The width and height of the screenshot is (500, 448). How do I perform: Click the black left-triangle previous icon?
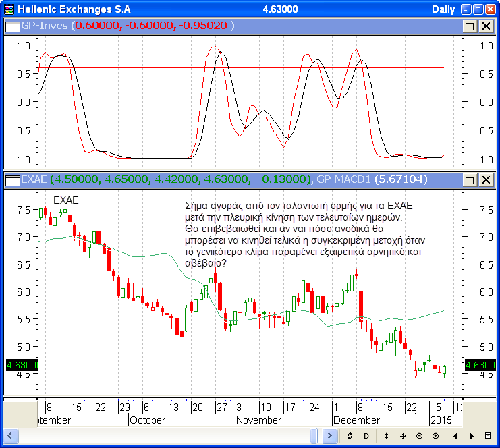pyautogui.click(x=455, y=436)
